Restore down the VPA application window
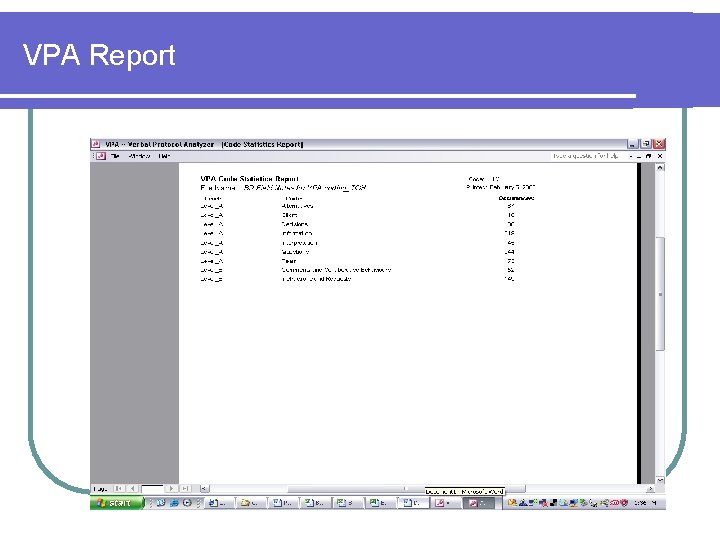 tap(646, 144)
